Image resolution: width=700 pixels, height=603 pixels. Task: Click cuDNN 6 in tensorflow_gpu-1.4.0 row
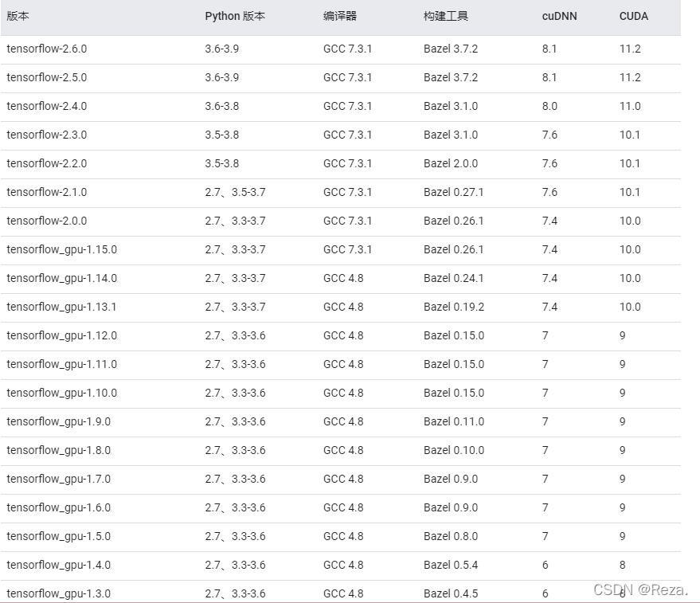click(x=545, y=565)
